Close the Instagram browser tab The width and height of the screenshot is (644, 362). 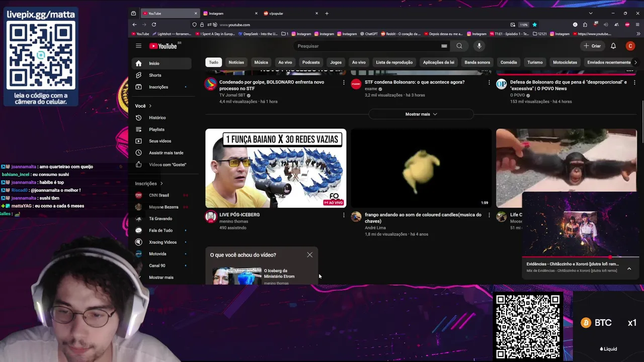(256, 14)
